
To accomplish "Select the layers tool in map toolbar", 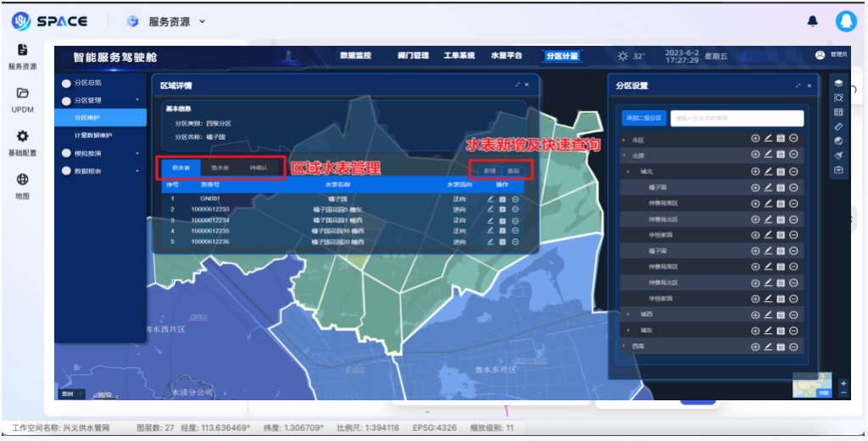I will 838,83.
